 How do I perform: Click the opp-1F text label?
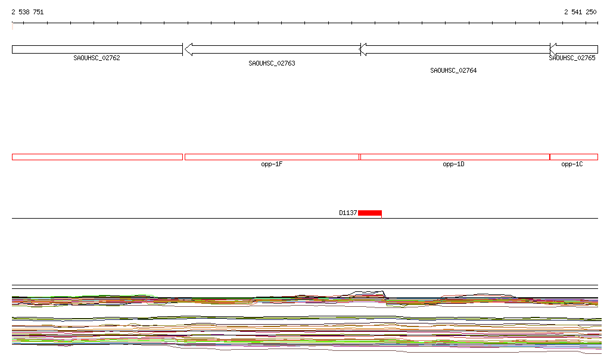[272, 164]
